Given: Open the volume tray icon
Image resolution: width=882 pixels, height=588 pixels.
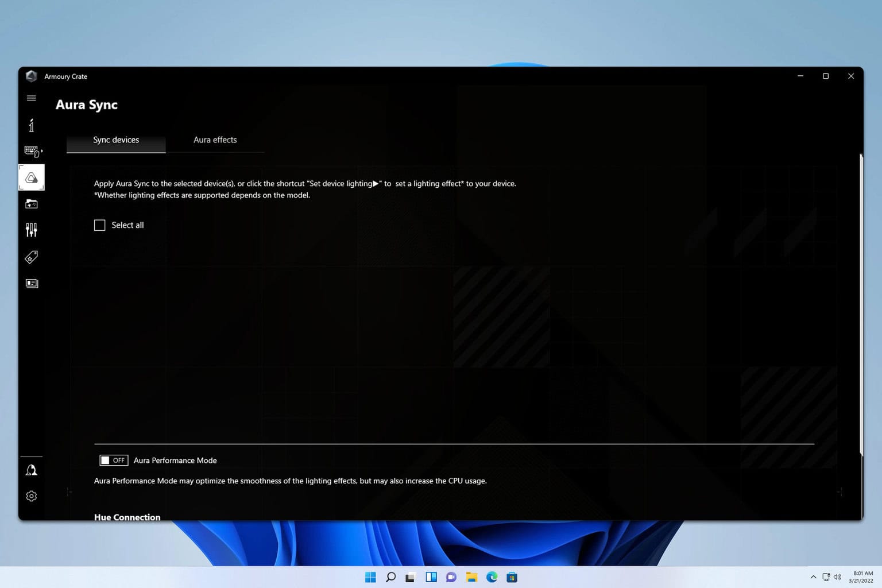Looking at the screenshot, I should click(x=837, y=577).
